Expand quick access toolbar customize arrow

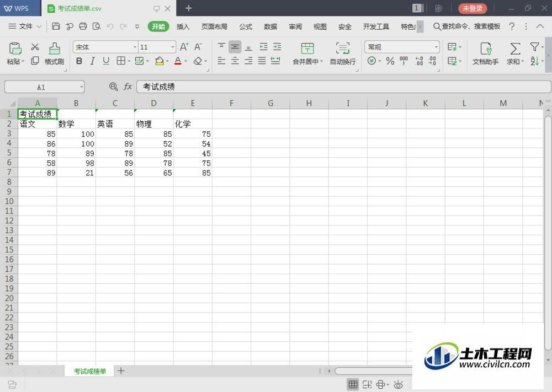coord(137,26)
